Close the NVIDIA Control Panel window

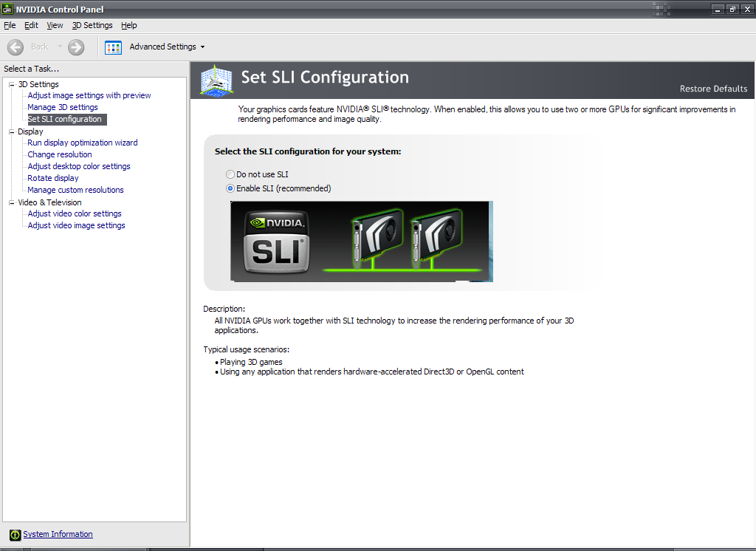747,9
